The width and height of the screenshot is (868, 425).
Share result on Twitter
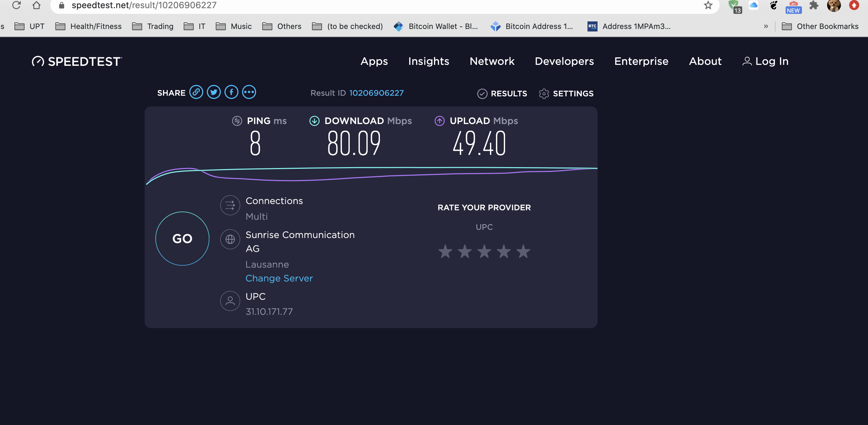214,92
